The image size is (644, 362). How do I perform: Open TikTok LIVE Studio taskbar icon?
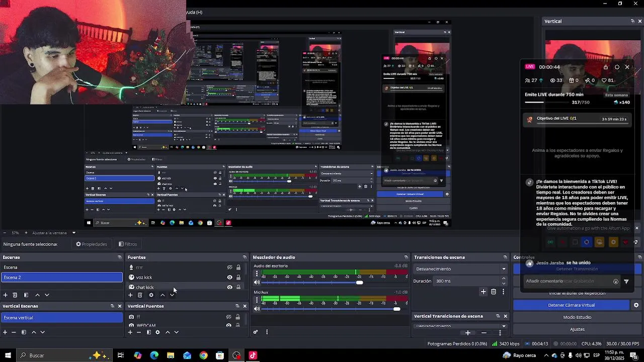253,355
